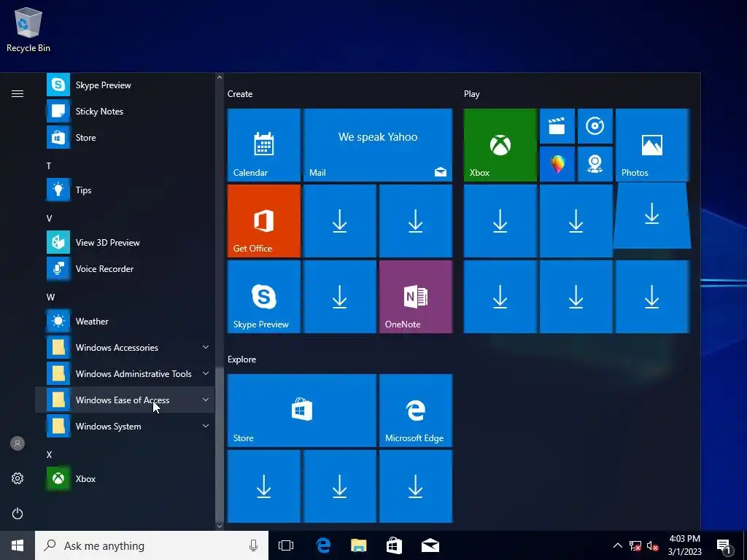This screenshot has height=560, width=747.
Task: Open Skype Preview in the app list
Action: coord(125,85)
